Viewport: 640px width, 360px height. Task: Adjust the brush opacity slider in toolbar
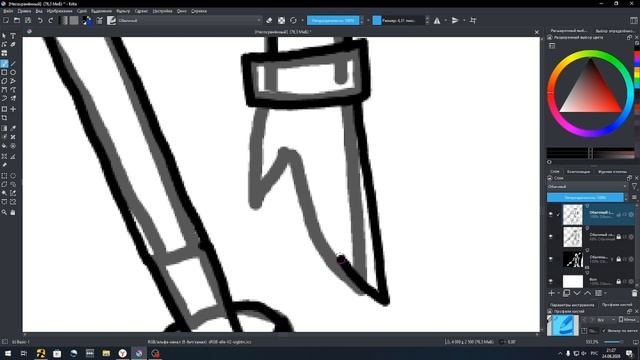[x=333, y=20]
